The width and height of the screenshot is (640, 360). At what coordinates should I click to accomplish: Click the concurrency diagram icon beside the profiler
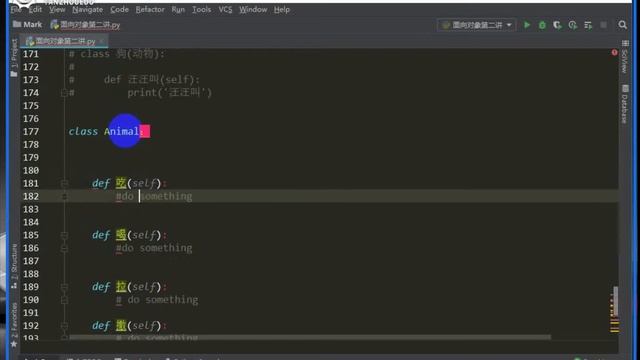588,25
